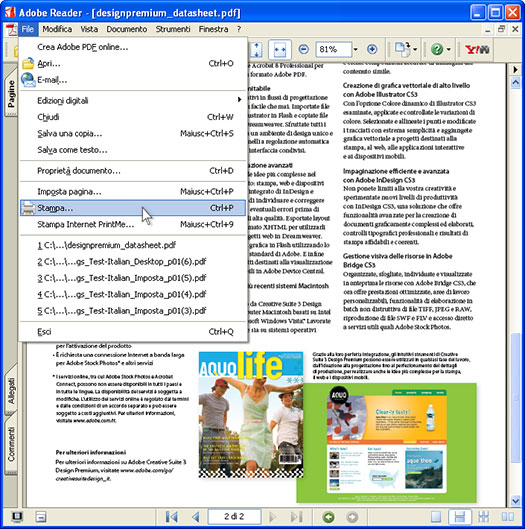The image size is (525, 529).
Task: Expand the help icon dropdown arrow
Action: coord(449,50)
